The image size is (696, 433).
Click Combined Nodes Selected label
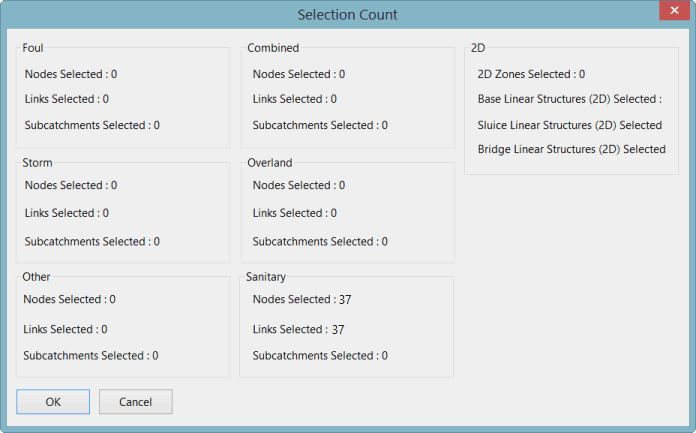click(299, 74)
